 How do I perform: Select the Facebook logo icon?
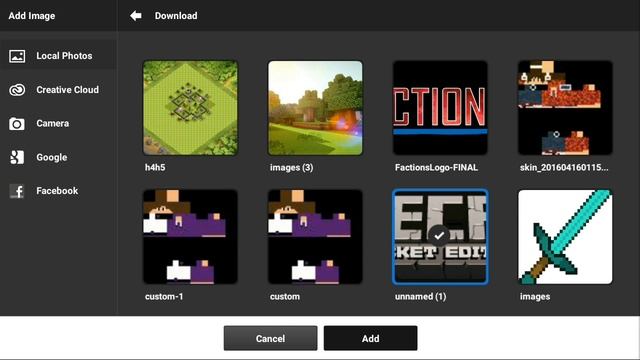coord(17,191)
